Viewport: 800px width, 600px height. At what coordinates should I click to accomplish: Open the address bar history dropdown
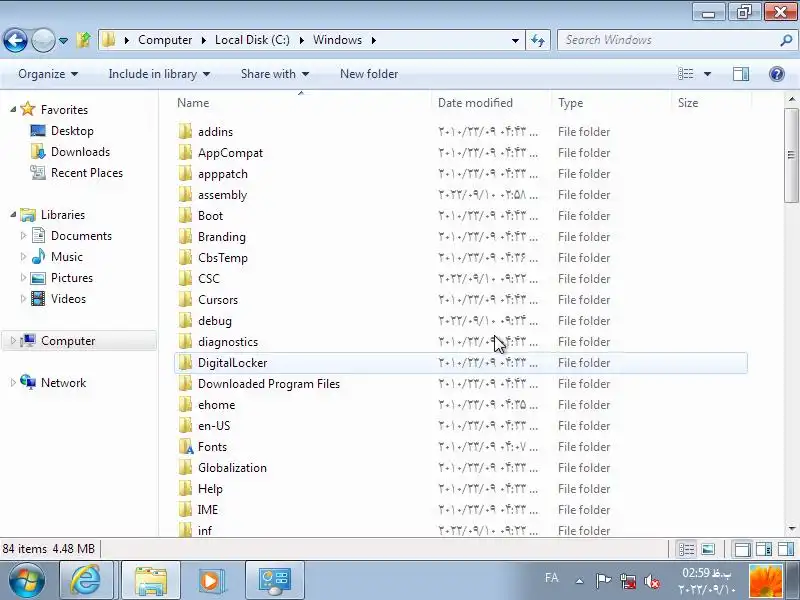(x=515, y=40)
